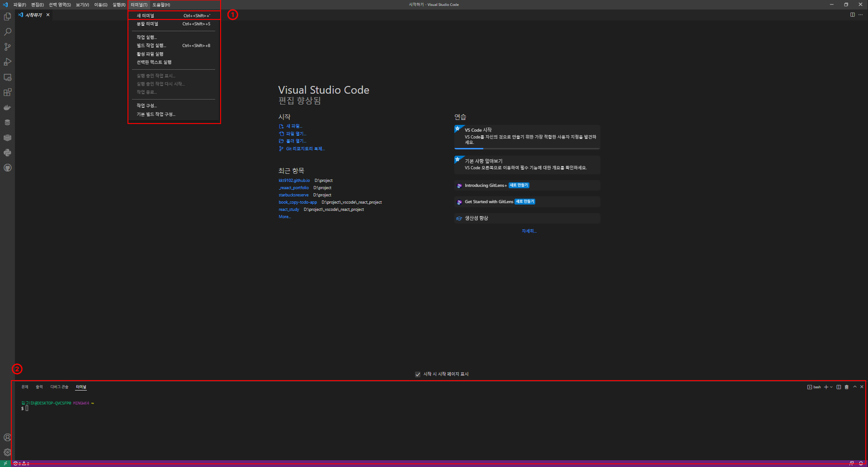868x467 pixels.
Task: Open the Accounts icon in the activity bar
Action: tap(7, 437)
